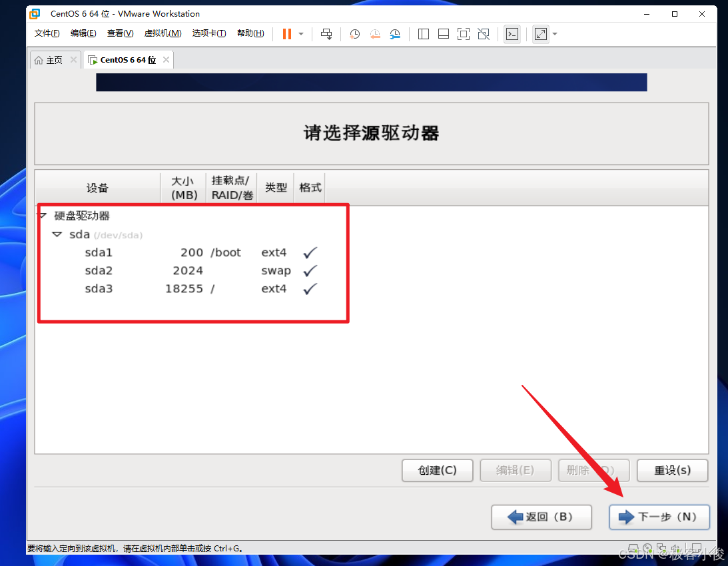
Task: Take a snapshot using the clock-plus icon
Action: click(355, 34)
